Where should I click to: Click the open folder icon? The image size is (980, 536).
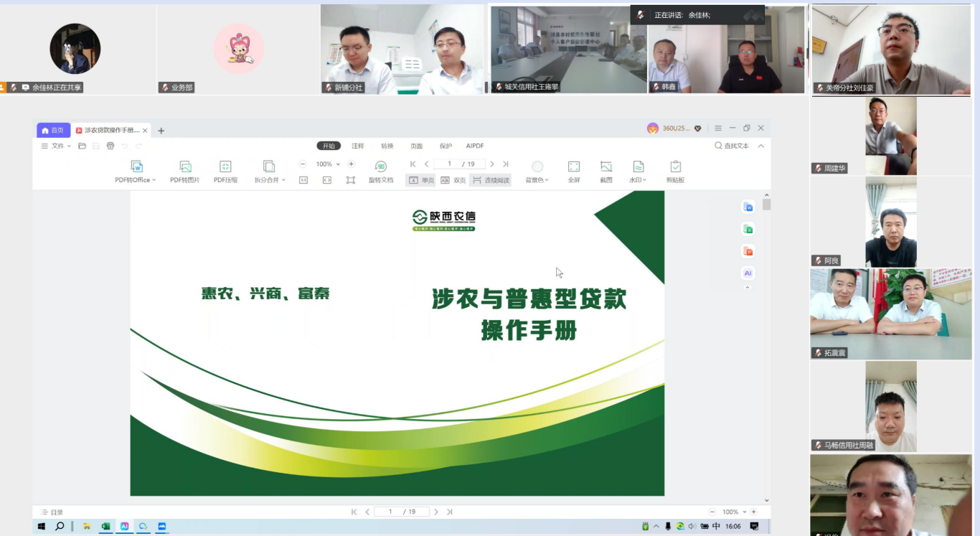coord(83,146)
